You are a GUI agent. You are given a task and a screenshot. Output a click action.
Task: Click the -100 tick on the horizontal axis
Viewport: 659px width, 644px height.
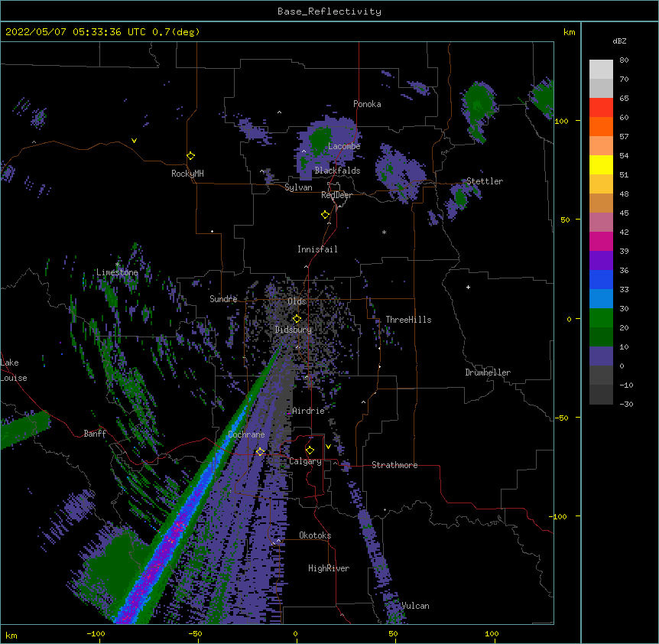click(x=96, y=633)
